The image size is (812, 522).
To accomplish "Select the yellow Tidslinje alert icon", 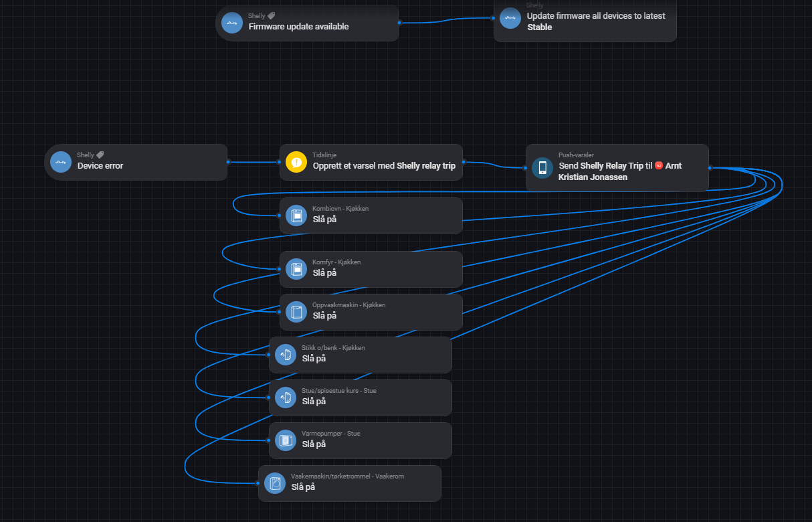I will (x=296, y=162).
